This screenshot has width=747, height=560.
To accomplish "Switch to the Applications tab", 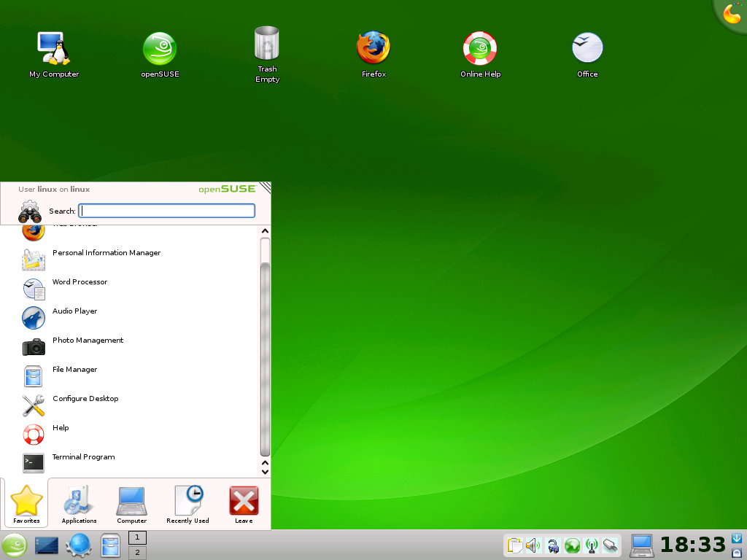I will click(x=79, y=504).
